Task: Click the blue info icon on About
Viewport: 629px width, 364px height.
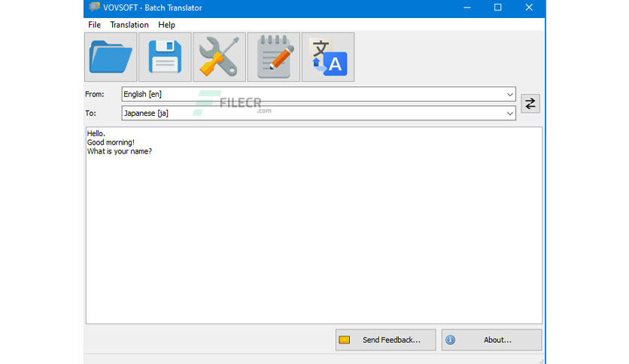Action: [x=450, y=340]
